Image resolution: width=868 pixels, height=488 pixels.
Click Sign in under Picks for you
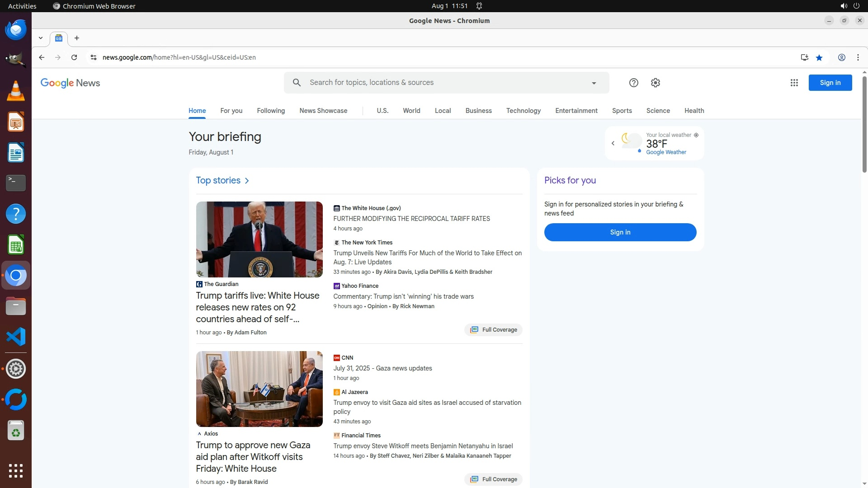[620, 232]
